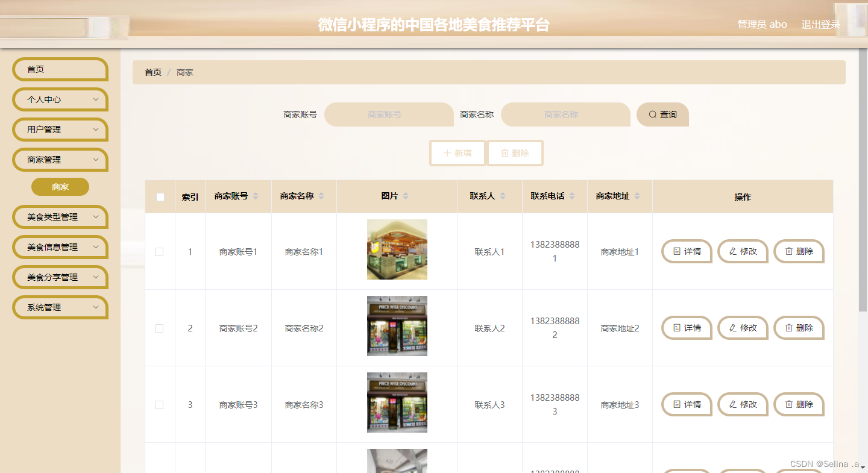The width and height of the screenshot is (868, 473).
Task: Click 商家名称1 cell
Action: [x=304, y=252]
